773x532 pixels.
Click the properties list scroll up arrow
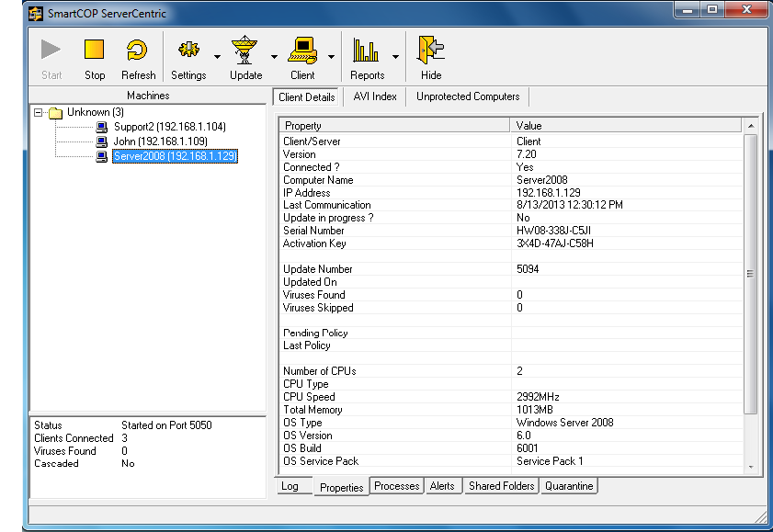pyautogui.click(x=751, y=126)
